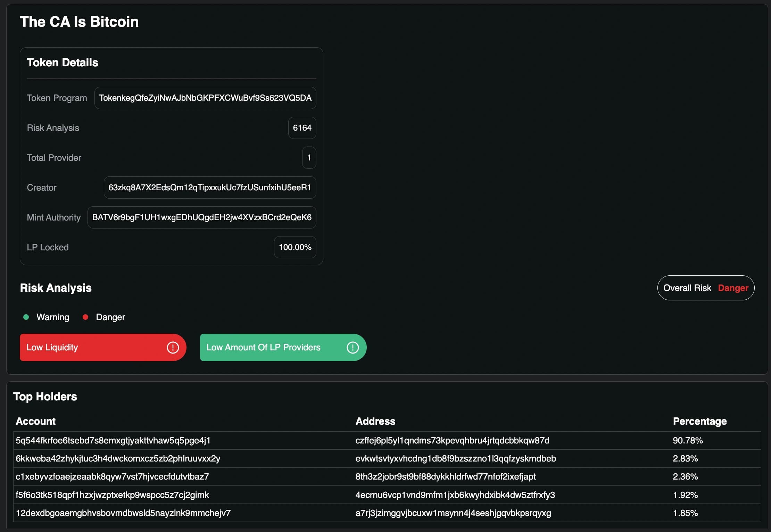Click address starting czffej6pl5yl1qndms73
The image size is (771, 532).
(453, 441)
